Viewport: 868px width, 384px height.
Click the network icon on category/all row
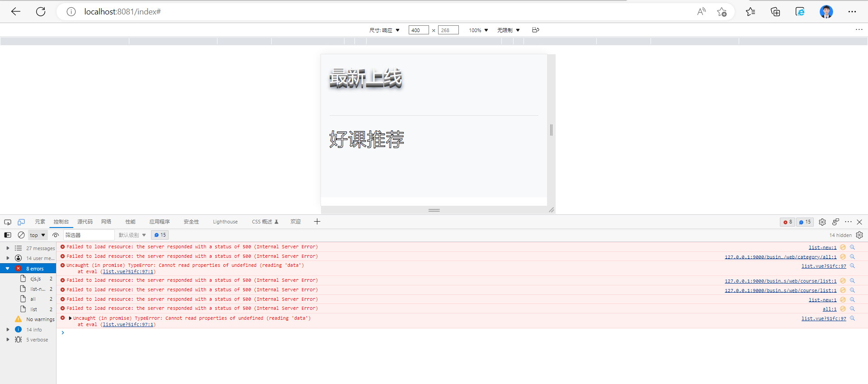843,257
